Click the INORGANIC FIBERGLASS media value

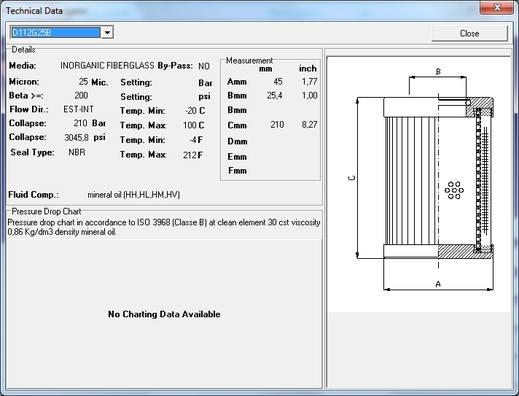coord(107,66)
